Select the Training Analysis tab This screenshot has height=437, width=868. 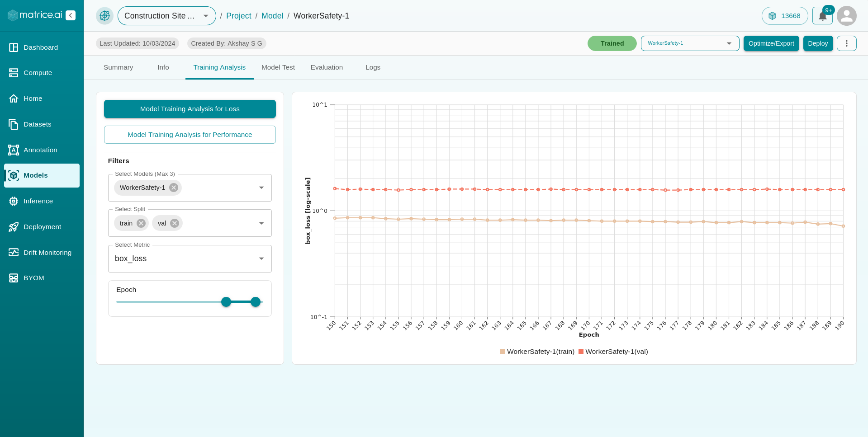click(x=219, y=67)
